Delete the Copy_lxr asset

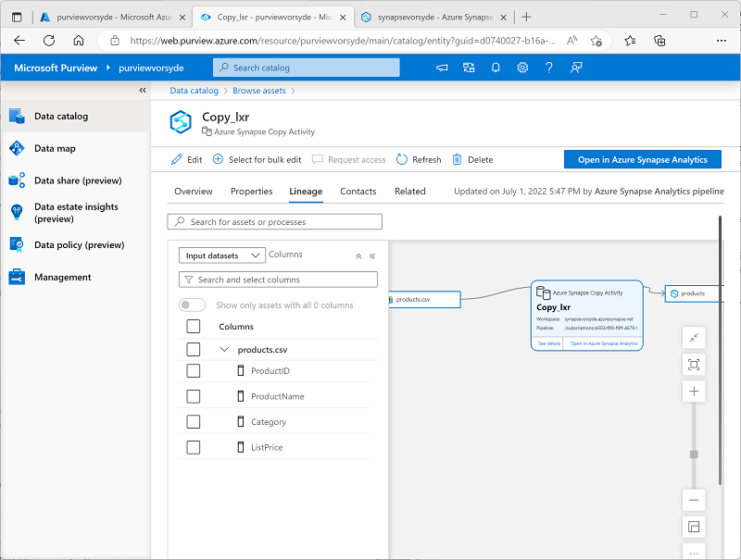click(472, 159)
